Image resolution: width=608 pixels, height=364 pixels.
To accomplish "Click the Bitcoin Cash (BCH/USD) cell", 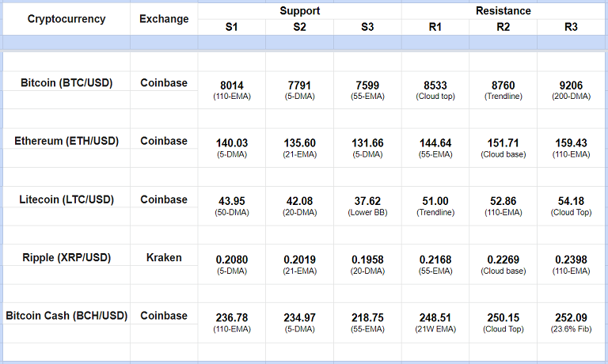I will 66,316.
